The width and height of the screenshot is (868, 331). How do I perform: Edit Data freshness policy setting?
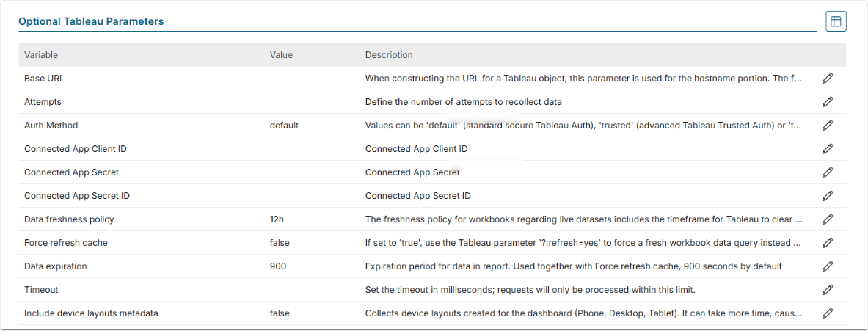828,219
